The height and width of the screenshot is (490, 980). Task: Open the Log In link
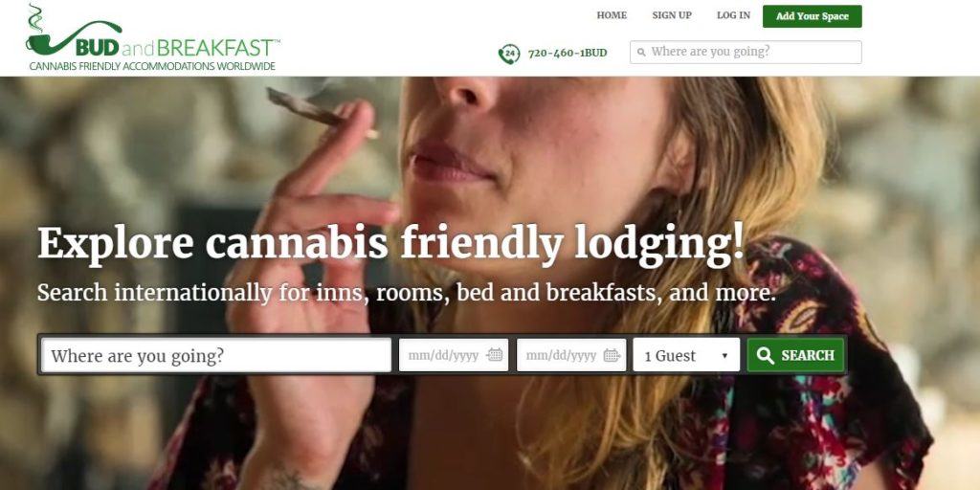coord(733,15)
